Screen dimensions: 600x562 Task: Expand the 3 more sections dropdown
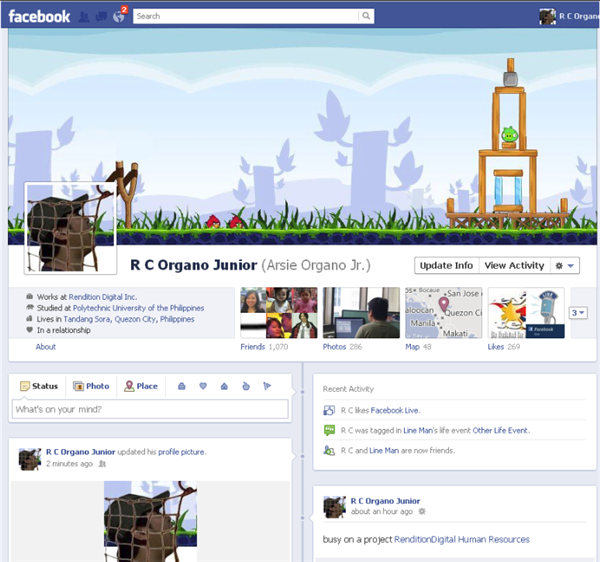point(578,313)
